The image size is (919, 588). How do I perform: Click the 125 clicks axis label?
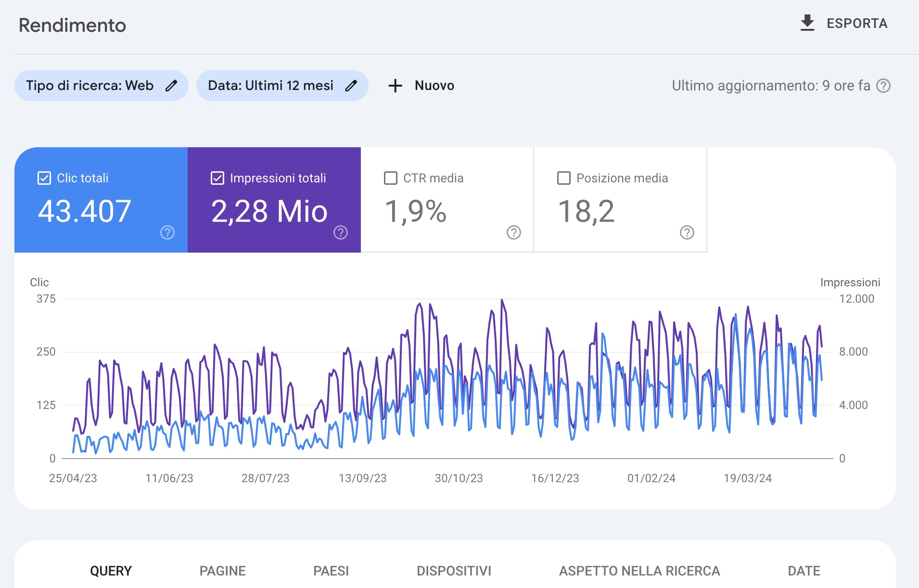[x=46, y=405]
